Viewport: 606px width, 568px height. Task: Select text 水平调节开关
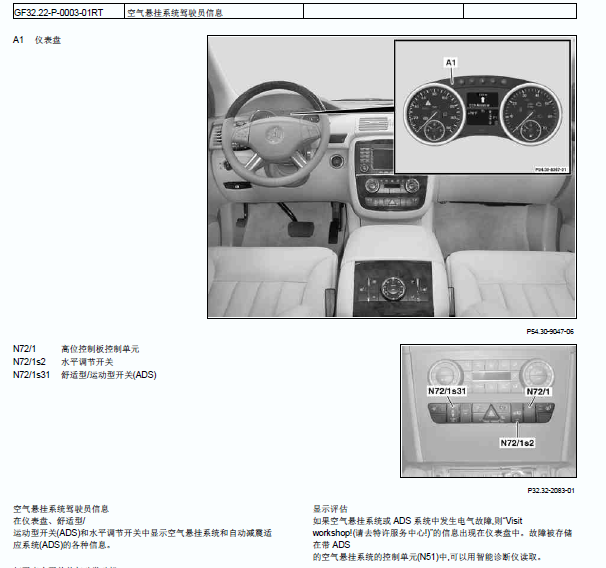coord(87,362)
